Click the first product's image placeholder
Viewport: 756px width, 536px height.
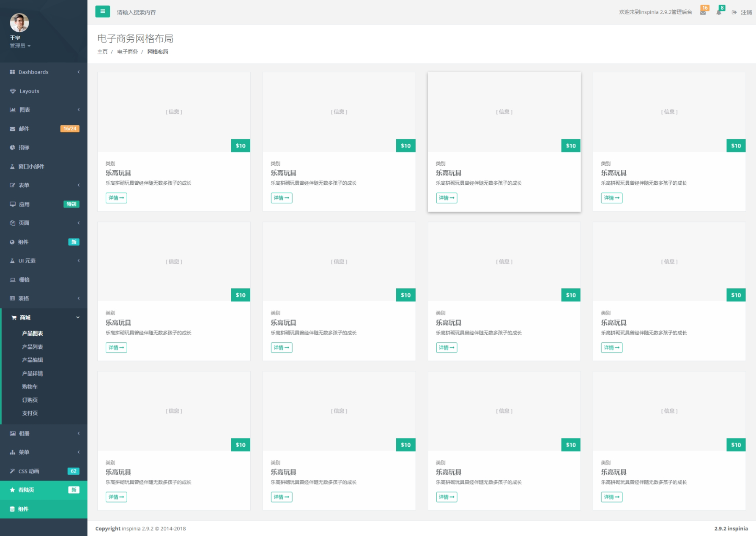tap(174, 112)
